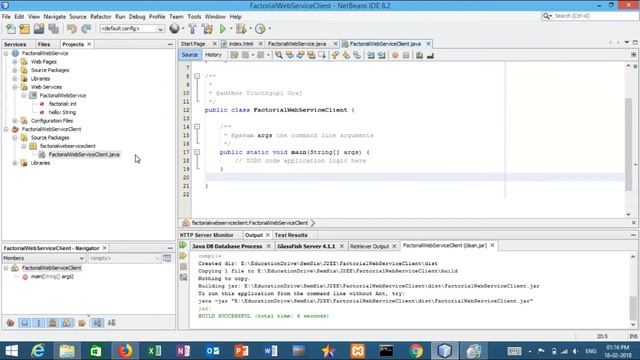
Task: Open the Members dropdown in Navigator
Action: coord(43,258)
